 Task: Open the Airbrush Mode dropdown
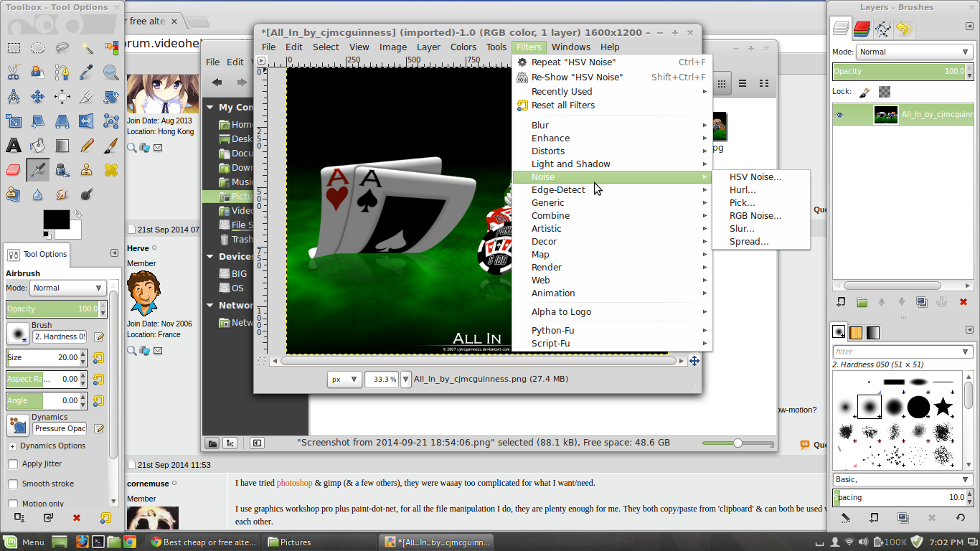[68, 288]
